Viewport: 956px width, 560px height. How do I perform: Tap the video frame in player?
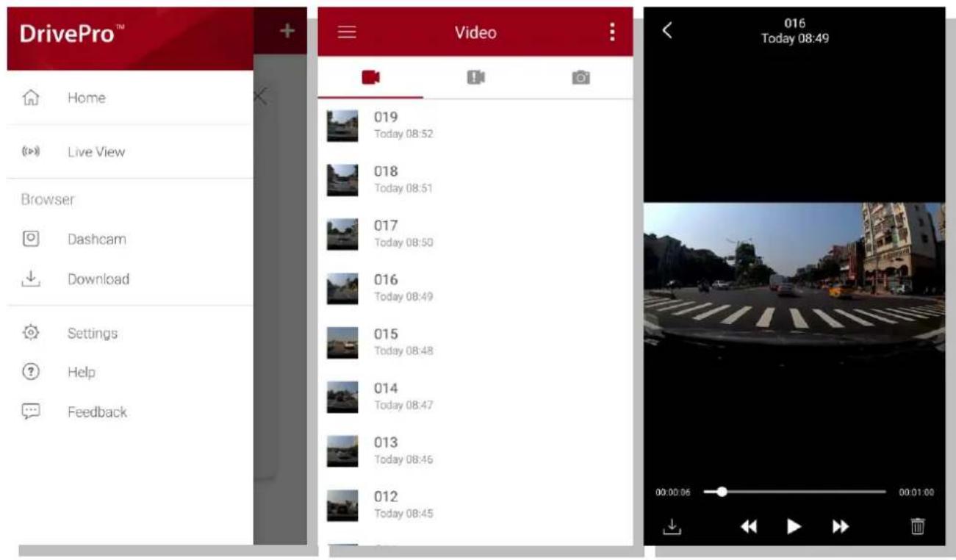(x=794, y=283)
